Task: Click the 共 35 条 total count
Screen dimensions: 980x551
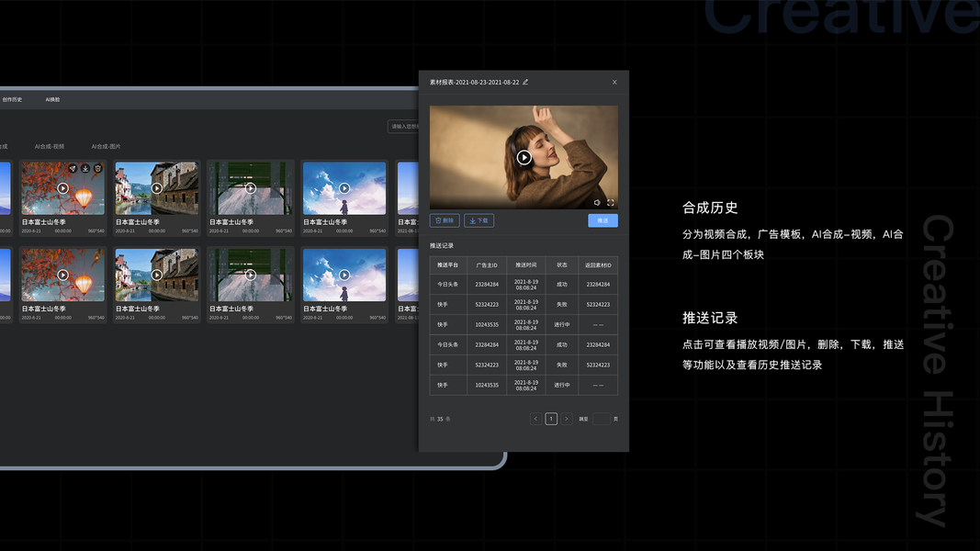Action: pyautogui.click(x=440, y=419)
